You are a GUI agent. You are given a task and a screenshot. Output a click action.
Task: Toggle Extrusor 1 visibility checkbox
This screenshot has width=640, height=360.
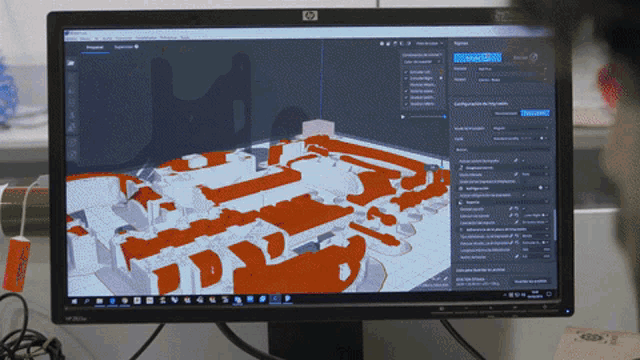coord(406,72)
